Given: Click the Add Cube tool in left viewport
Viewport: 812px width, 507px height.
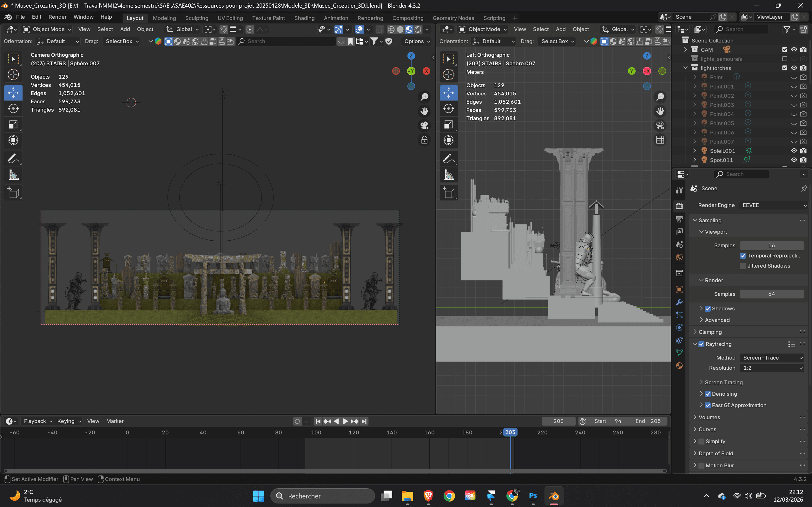Looking at the screenshot, I should click(x=13, y=193).
